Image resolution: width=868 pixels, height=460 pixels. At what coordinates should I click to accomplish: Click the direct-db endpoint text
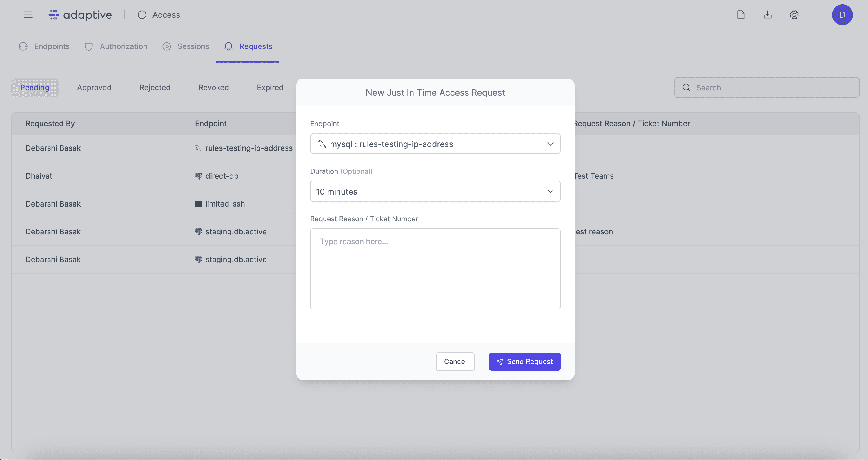222,176
